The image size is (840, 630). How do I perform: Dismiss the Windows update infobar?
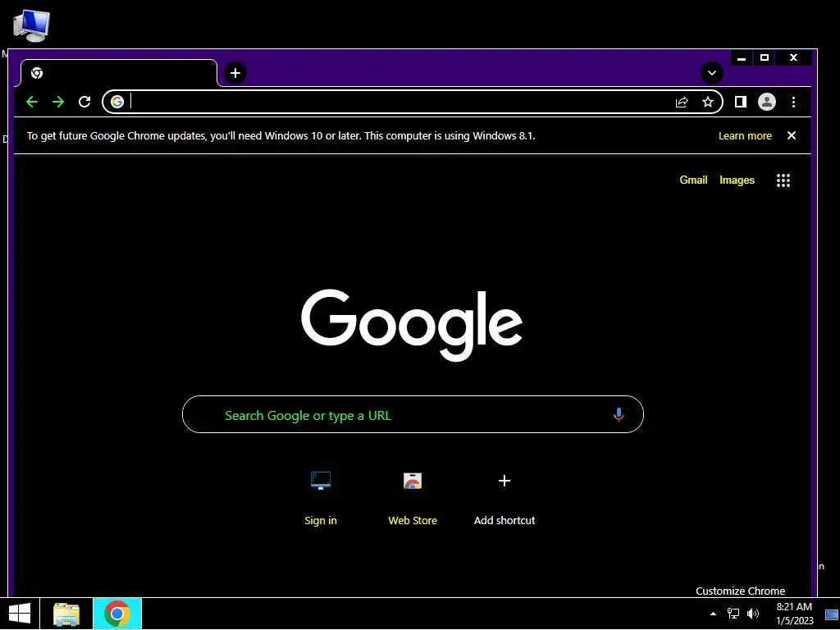pyautogui.click(x=792, y=135)
